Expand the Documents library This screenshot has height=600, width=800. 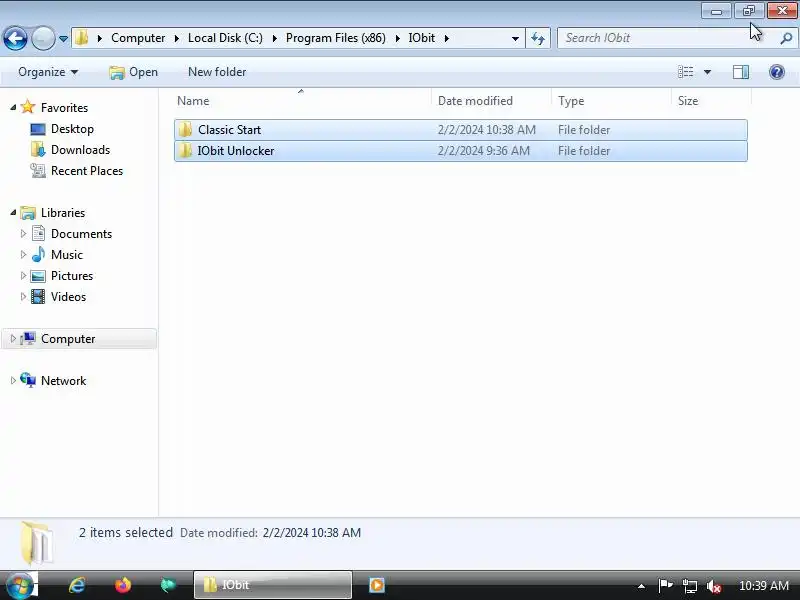coord(23,233)
